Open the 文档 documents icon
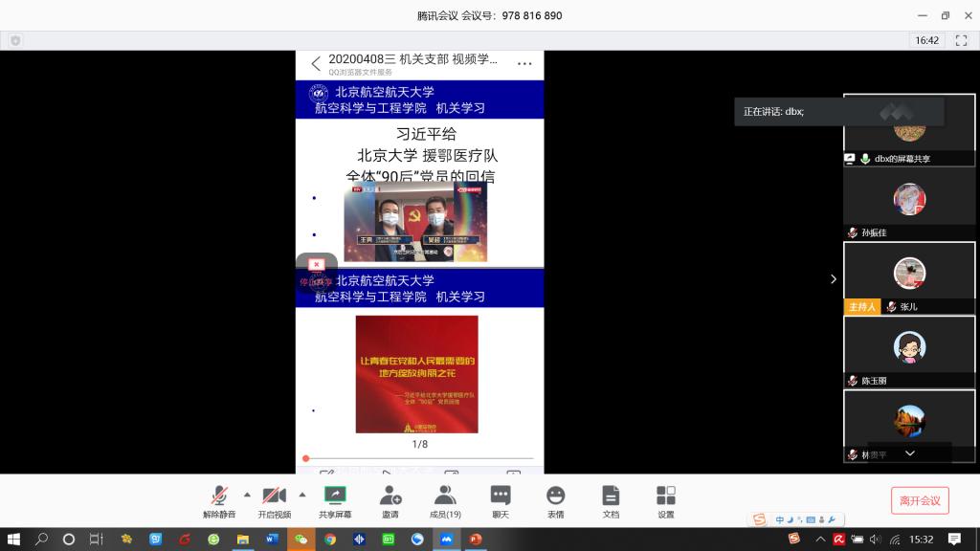 coord(611,499)
